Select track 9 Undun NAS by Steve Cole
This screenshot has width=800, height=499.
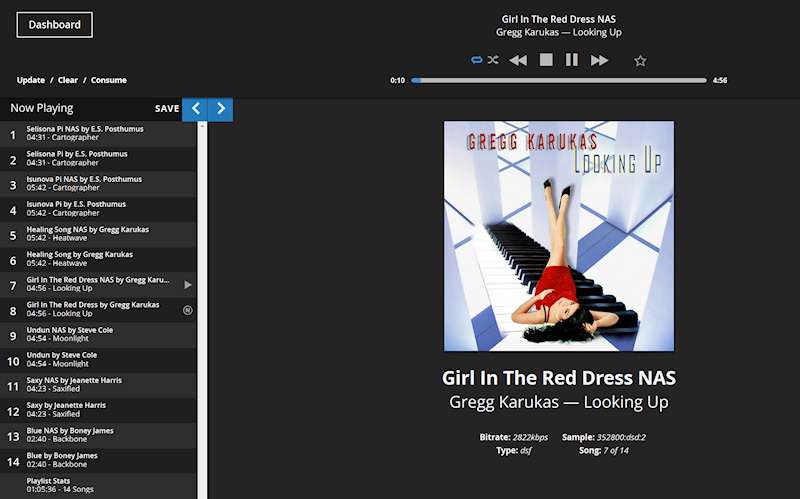(x=98, y=335)
